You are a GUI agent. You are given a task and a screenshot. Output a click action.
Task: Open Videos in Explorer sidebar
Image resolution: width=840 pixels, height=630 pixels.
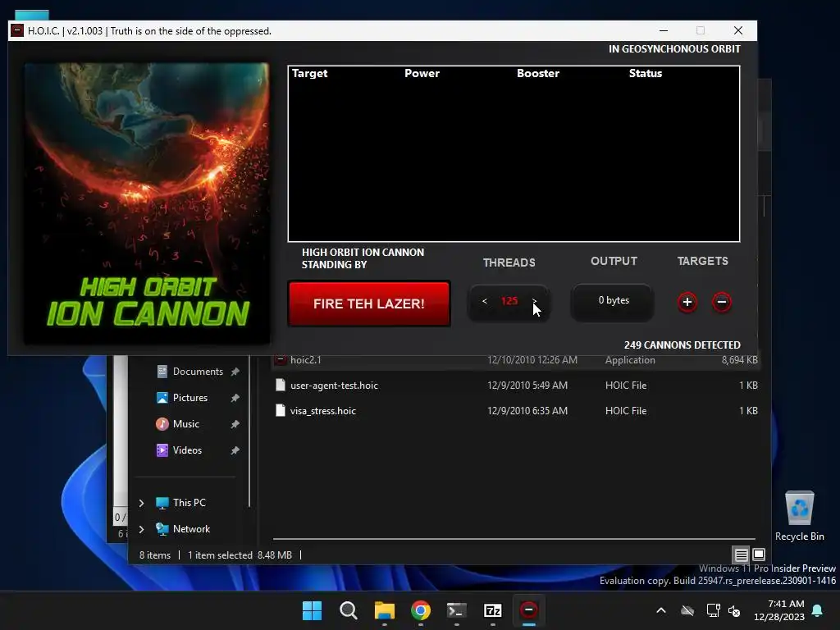click(187, 450)
